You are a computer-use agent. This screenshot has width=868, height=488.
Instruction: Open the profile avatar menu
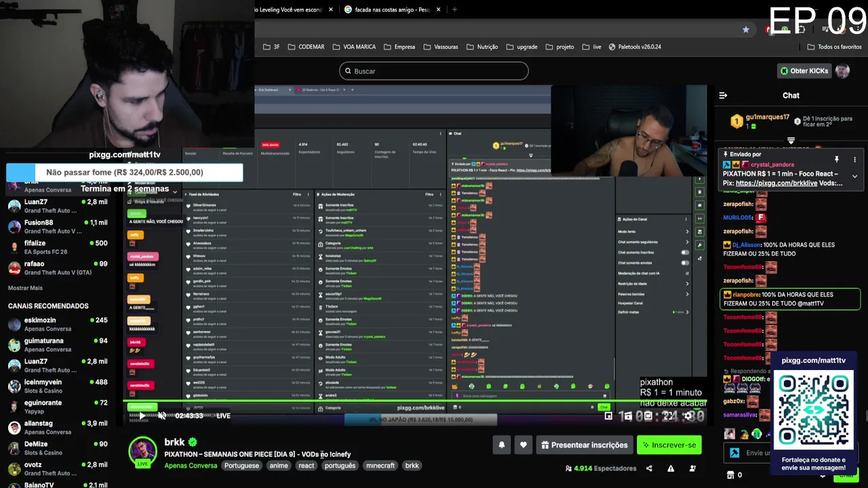842,70
